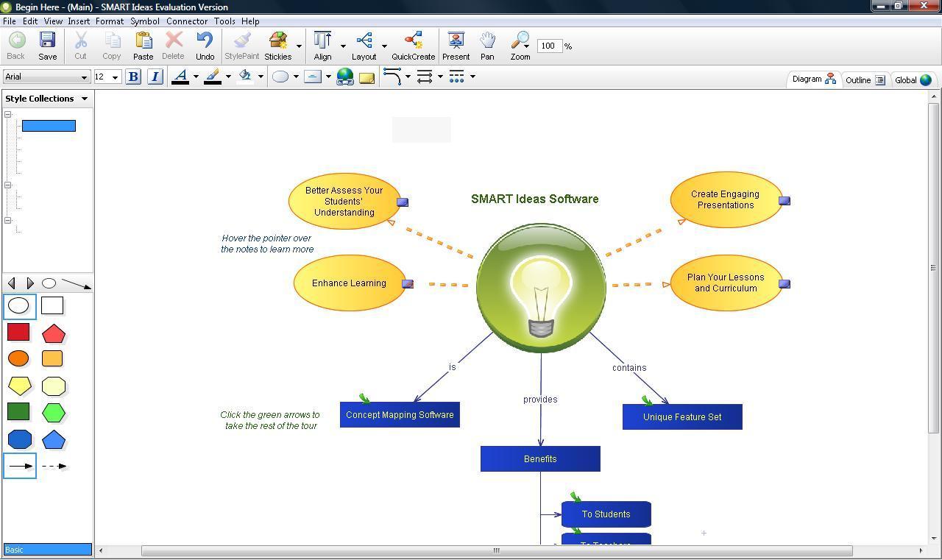942x560 pixels.
Task: Open the font size 12 dropdown
Action: coord(115,77)
